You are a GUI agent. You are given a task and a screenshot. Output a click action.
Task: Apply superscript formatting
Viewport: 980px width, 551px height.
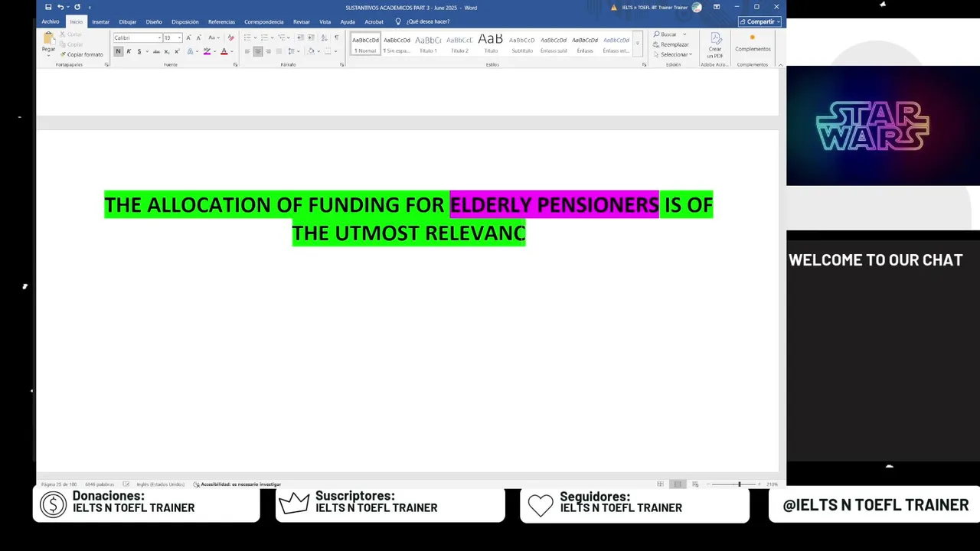click(177, 51)
